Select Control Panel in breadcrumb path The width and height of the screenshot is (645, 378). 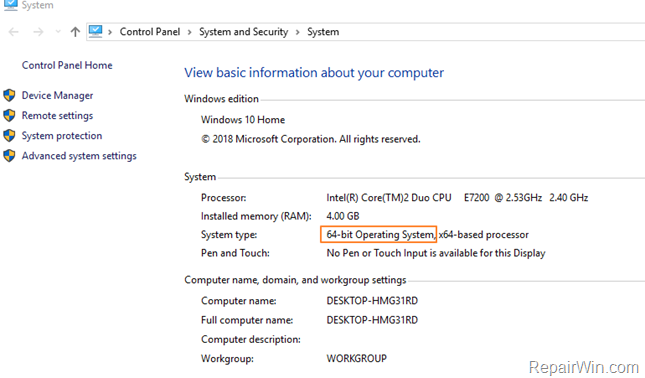coord(150,32)
